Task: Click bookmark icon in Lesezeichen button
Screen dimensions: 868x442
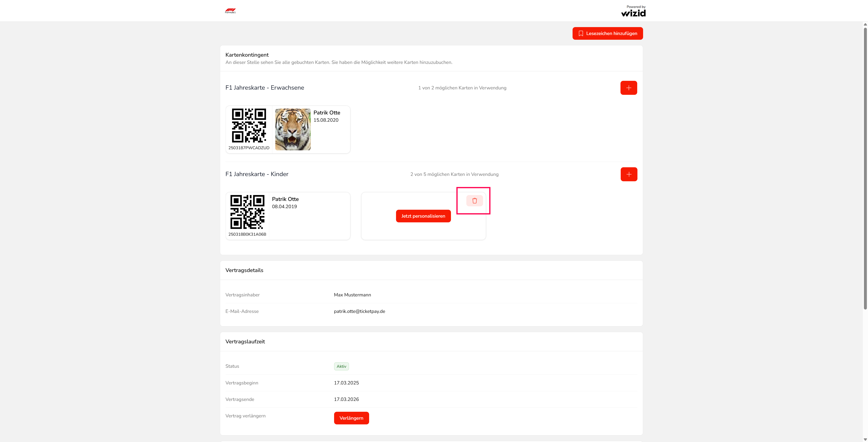Action: pos(580,33)
